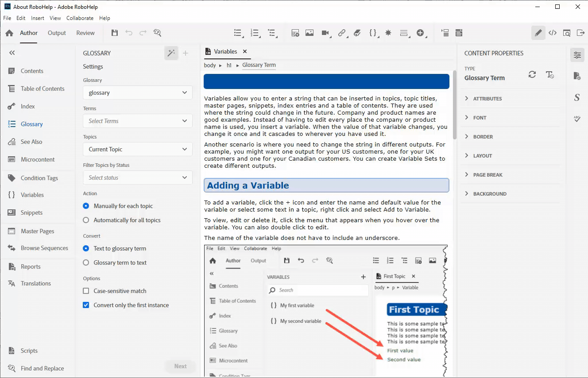Open the Collaborate menu

(80, 18)
